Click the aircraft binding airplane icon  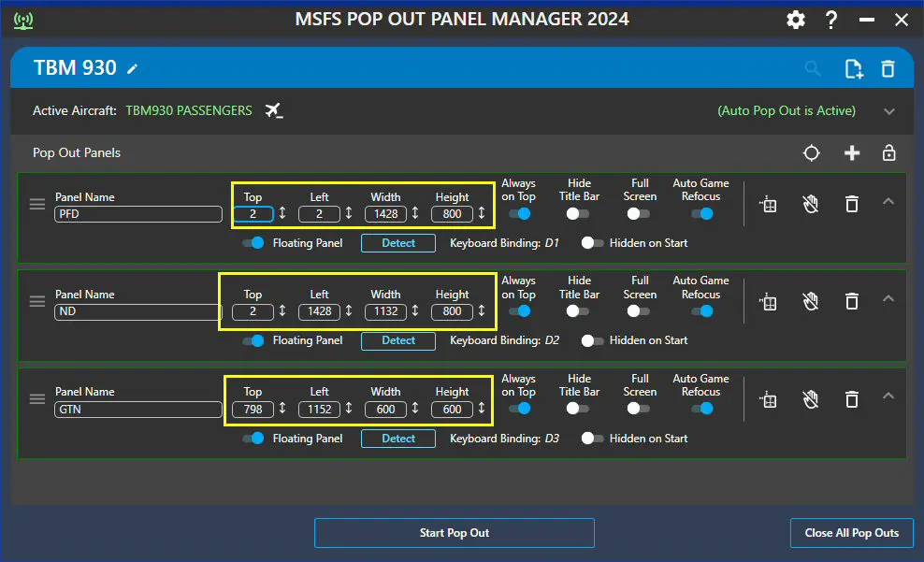click(x=274, y=110)
